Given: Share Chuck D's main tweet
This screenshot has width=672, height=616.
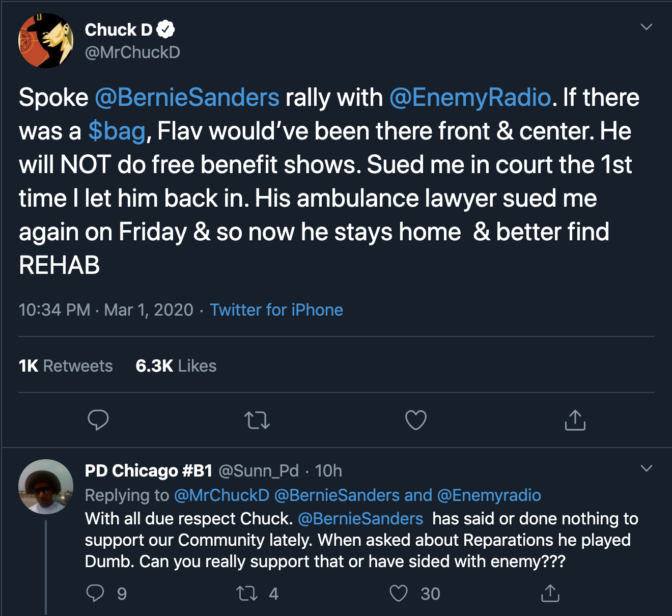Looking at the screenshot, I should pos(575,420).
